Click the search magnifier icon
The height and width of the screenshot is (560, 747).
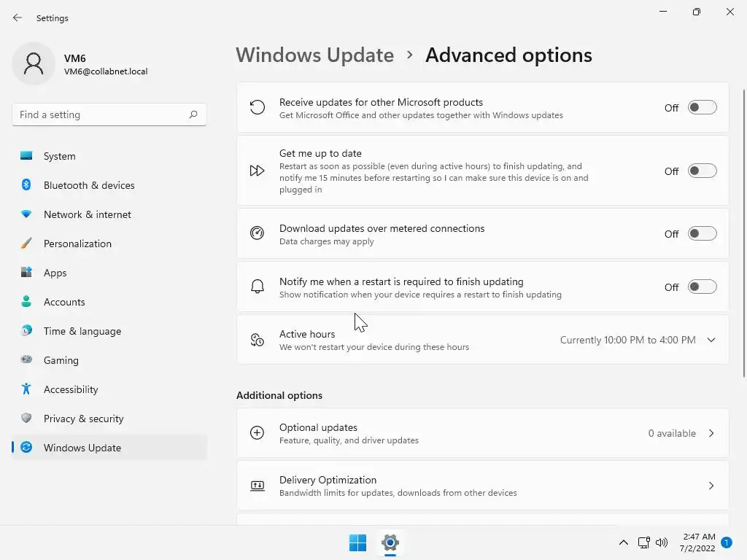tap(193, 114)
